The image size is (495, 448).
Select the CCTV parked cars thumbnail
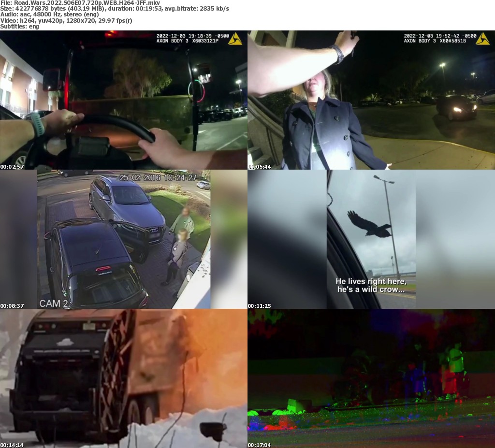[x=124, y=239]
